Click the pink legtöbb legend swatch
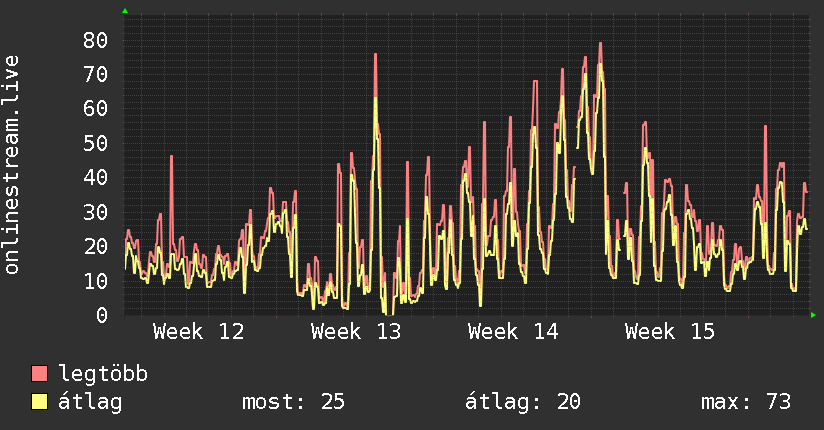824x430 pixels. point(39,373)
